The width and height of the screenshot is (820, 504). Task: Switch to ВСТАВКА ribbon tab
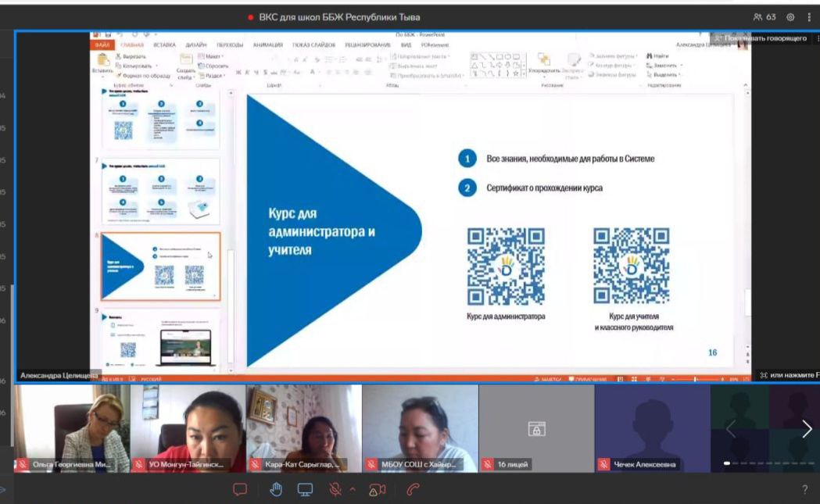click(x=164, y=45)
